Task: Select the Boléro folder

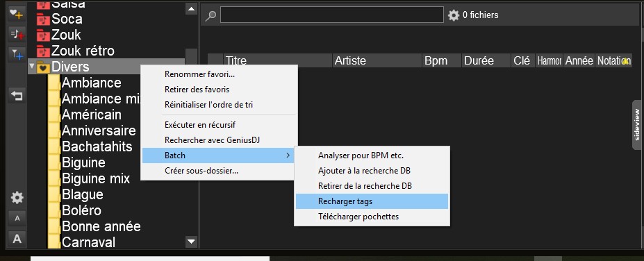Action: (x=81, y=210)
